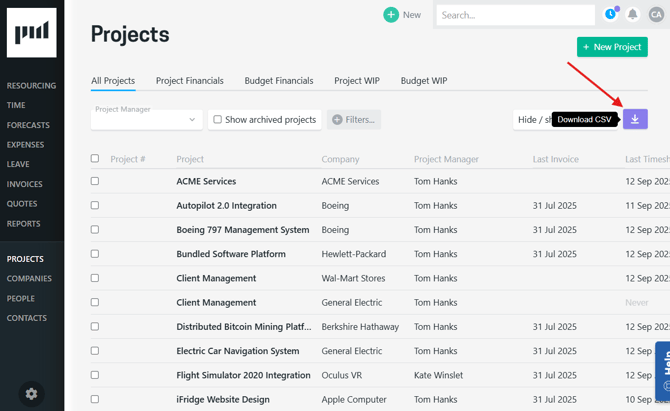The image size is (670, 411).
Task: Switch to the Project Financials tab
Action: tap(189, 81)
